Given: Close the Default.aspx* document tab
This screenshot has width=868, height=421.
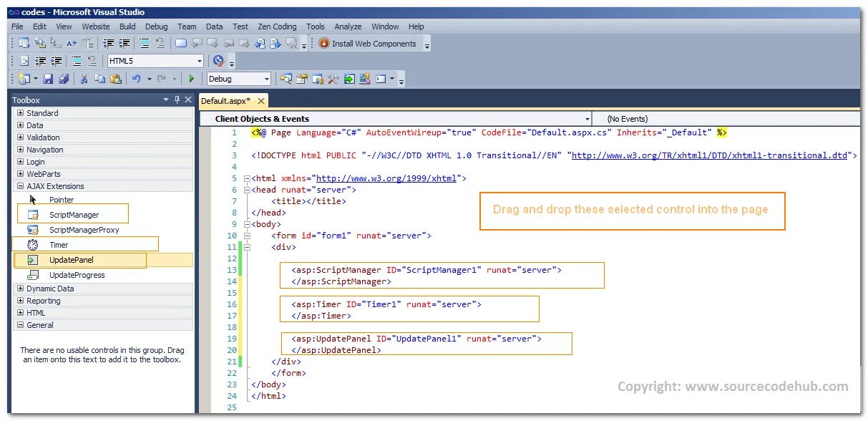Looking at the screenshot, I should click(261, 101).
